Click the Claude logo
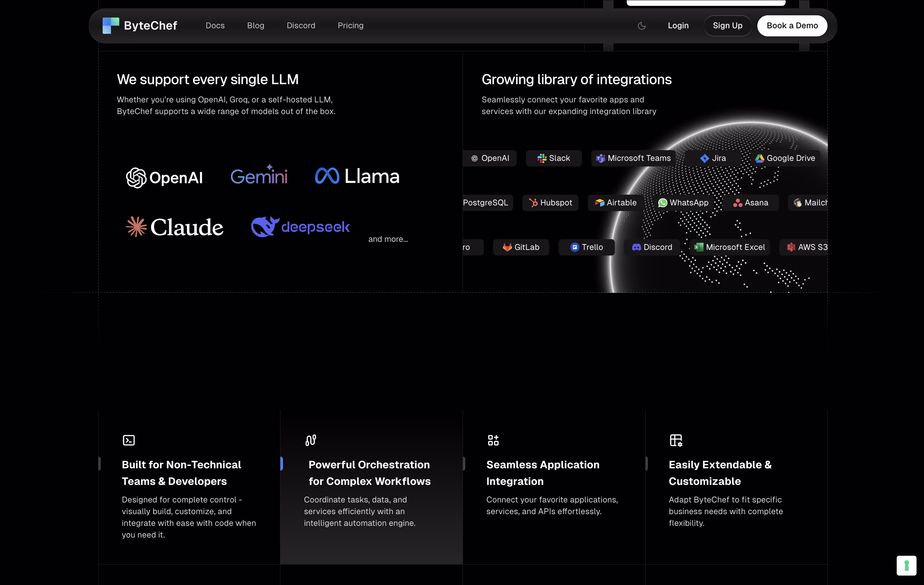The width and height of the screenshot is (924, 585). tap(174, 227)
